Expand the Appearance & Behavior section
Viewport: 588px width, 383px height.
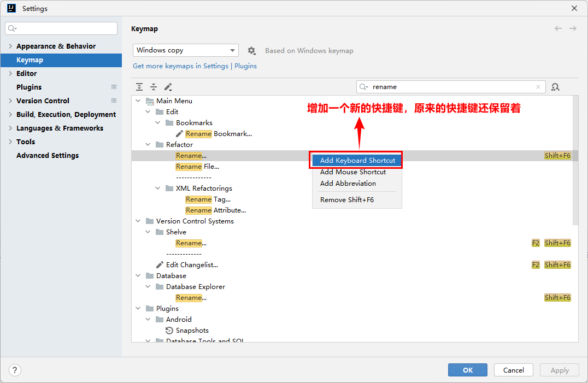tap(10, 46)
